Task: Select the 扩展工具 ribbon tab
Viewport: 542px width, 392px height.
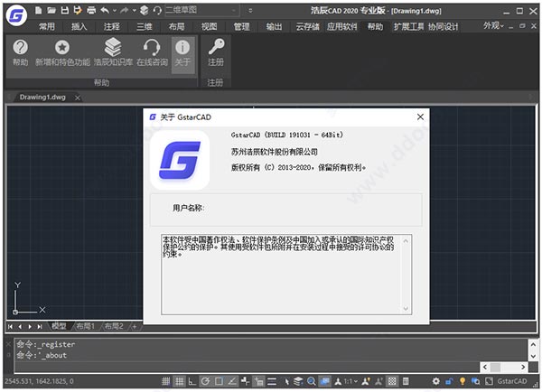Action: tap(408, 26)
